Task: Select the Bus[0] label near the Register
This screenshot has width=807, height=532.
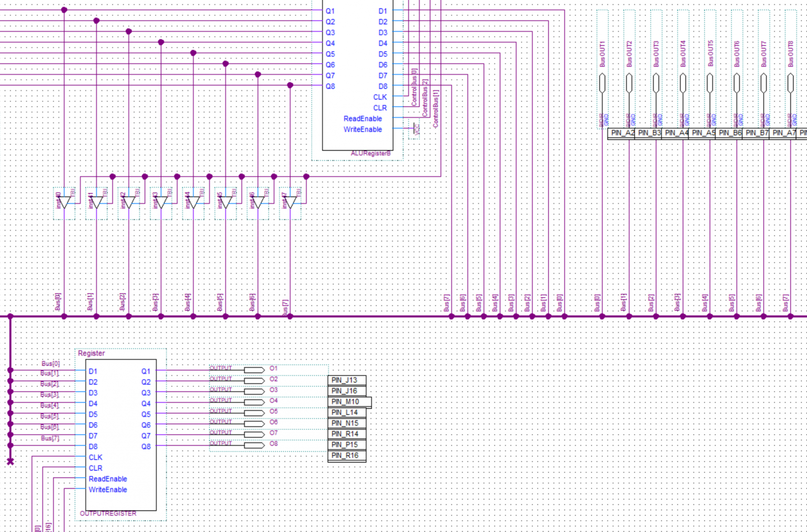Action: click(50, 363)
